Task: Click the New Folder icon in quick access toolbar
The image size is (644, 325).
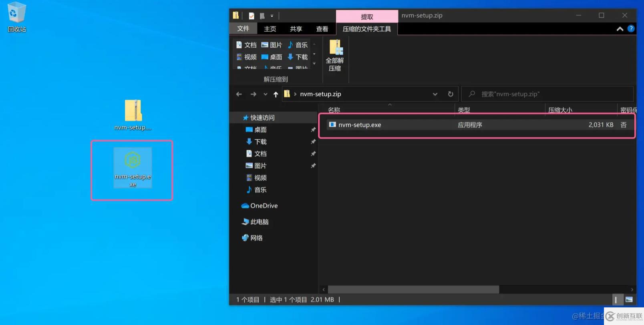Action: [x=262, y=16]
